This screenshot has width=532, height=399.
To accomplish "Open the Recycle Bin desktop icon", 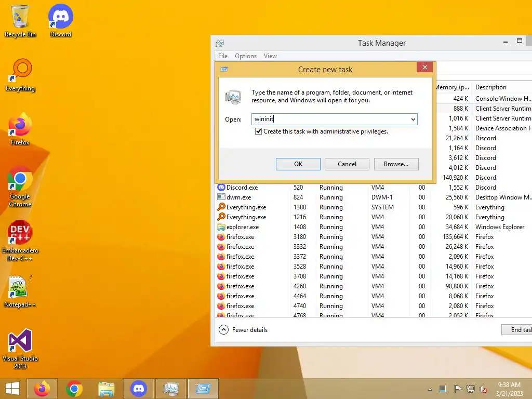I will pyautogui.click(x=20, y=21).
